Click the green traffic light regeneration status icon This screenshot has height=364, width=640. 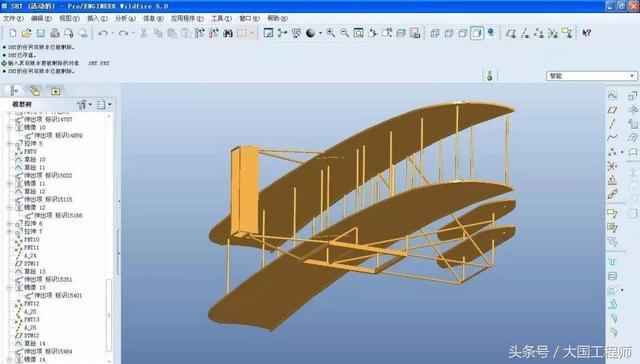coord(490,75)
